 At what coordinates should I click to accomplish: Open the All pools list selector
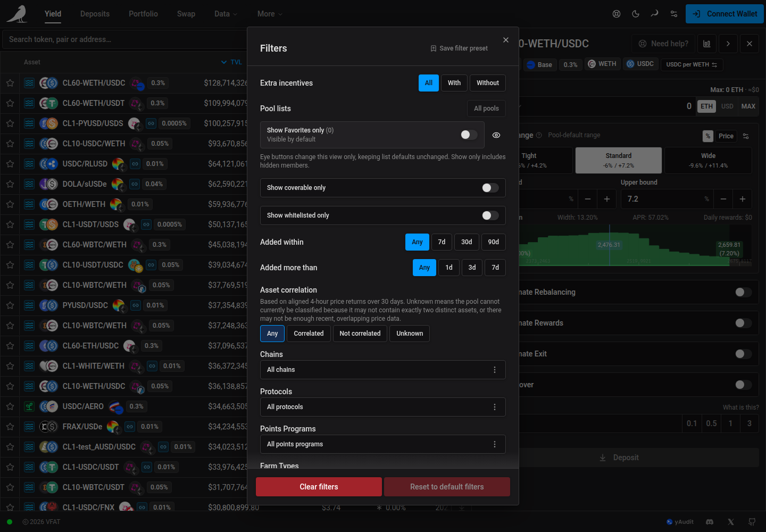point(486,109)
